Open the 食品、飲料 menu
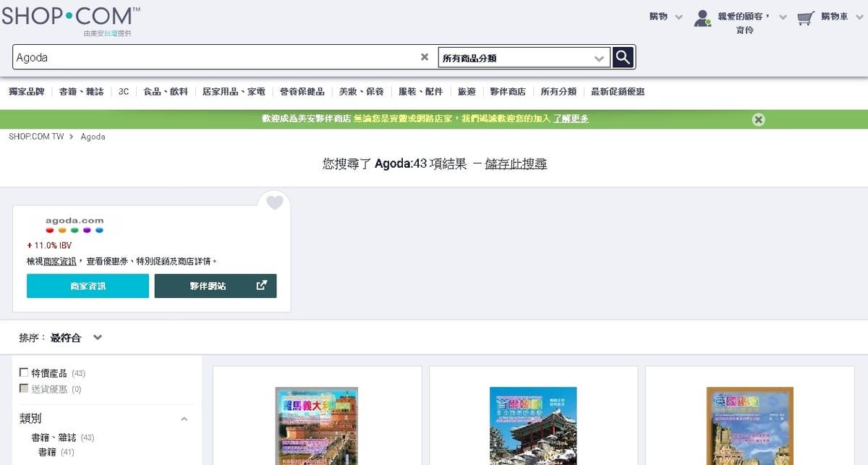 click(166, 92)
